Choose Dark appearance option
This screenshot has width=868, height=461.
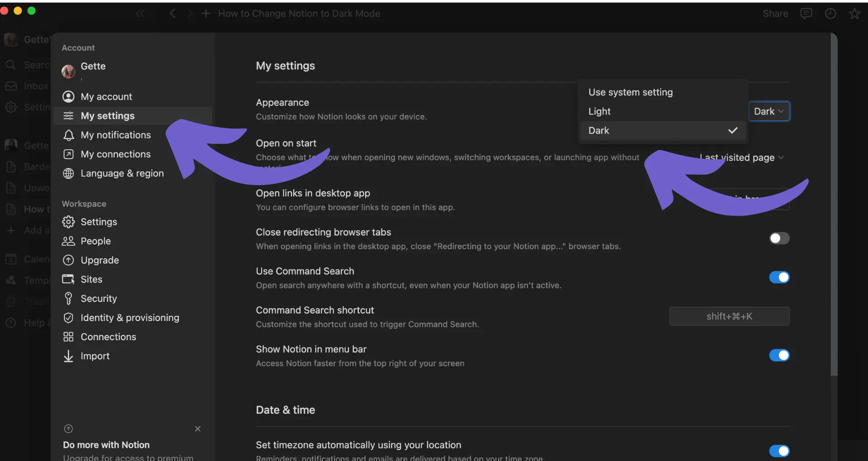click(663, 131)
